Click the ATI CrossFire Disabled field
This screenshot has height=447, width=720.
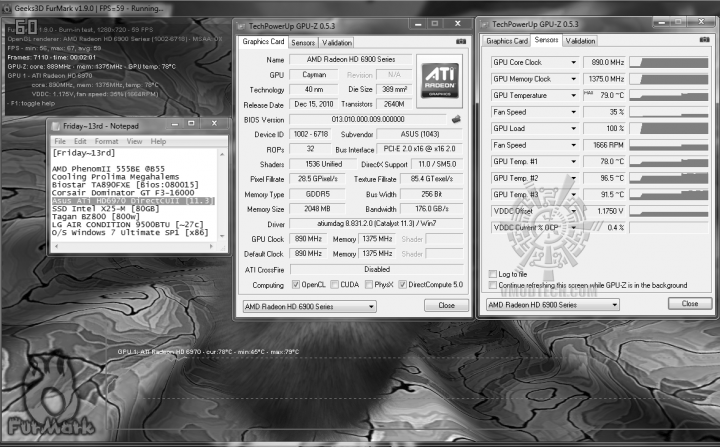[x=377, y=270]
